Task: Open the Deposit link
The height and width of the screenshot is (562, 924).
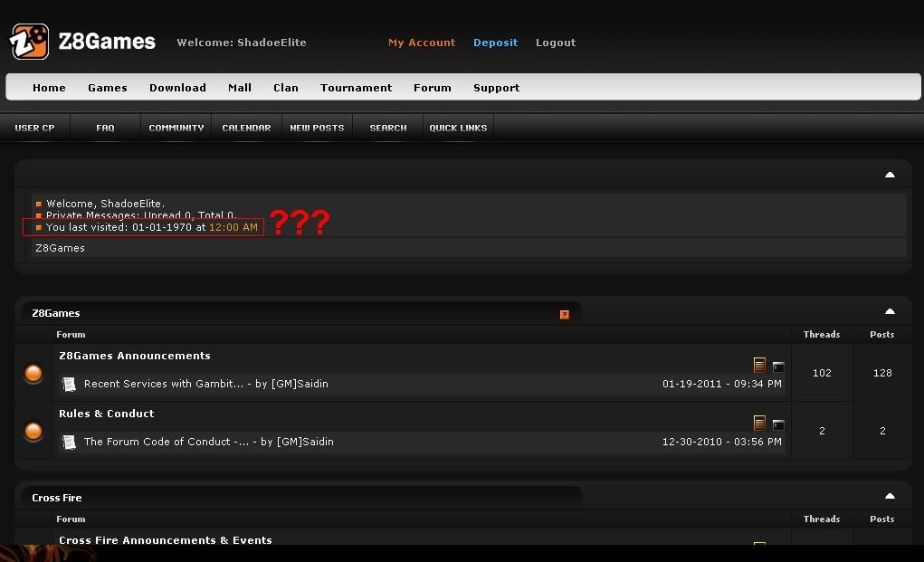Action: pyautogui.click(x=495, y=43)
